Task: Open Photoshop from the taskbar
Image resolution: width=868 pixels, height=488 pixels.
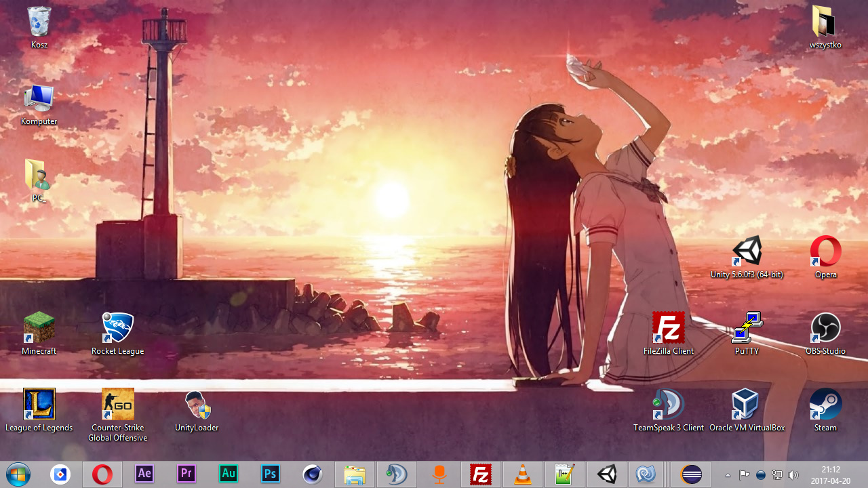Action: pyautogui.click(x=271, y=474)
